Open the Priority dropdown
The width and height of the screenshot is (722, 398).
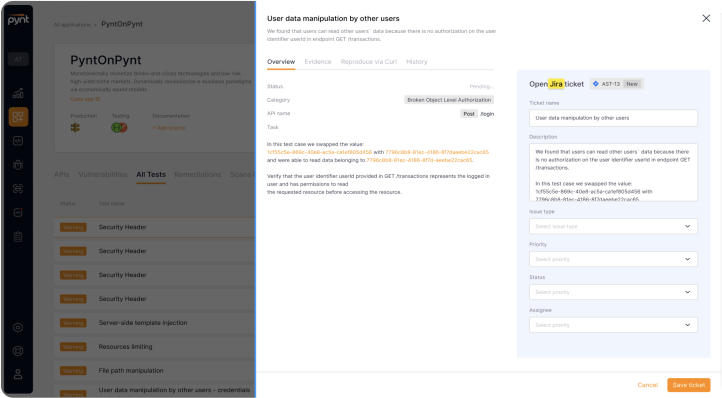613,259
